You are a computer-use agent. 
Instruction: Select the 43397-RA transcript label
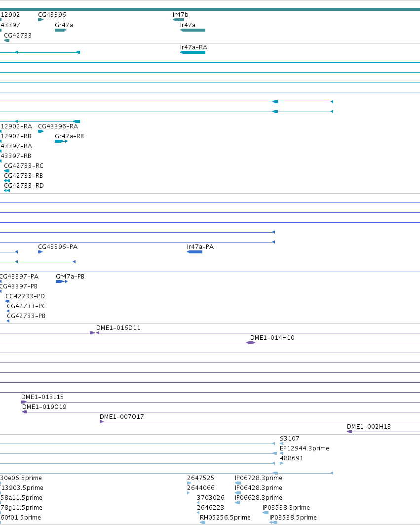[x=16, y=146]
